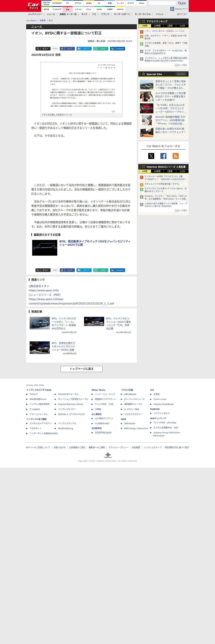Viewport: 215px width, 644px height.
Task: Click the search magnifier button
Action: (182, 3)
